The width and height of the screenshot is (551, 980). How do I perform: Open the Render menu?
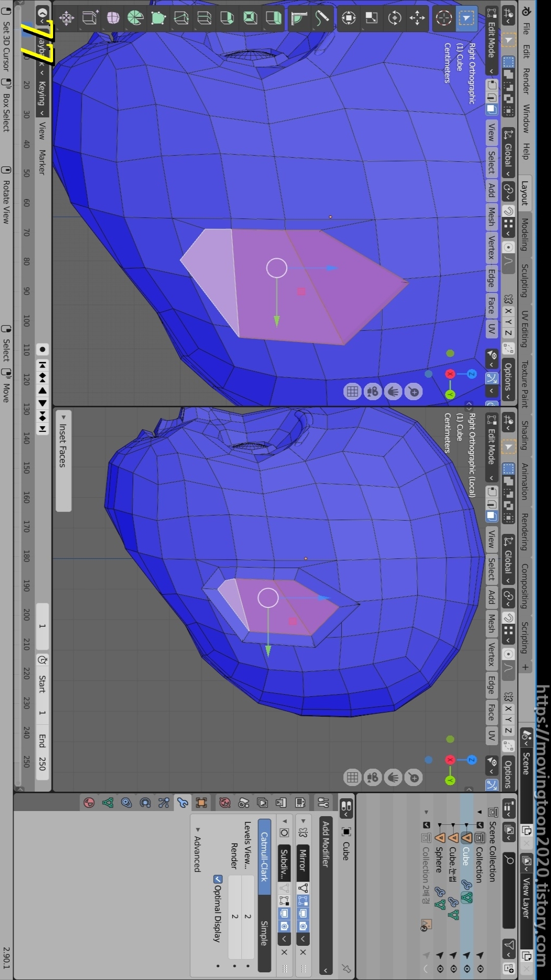click(525, 81)
